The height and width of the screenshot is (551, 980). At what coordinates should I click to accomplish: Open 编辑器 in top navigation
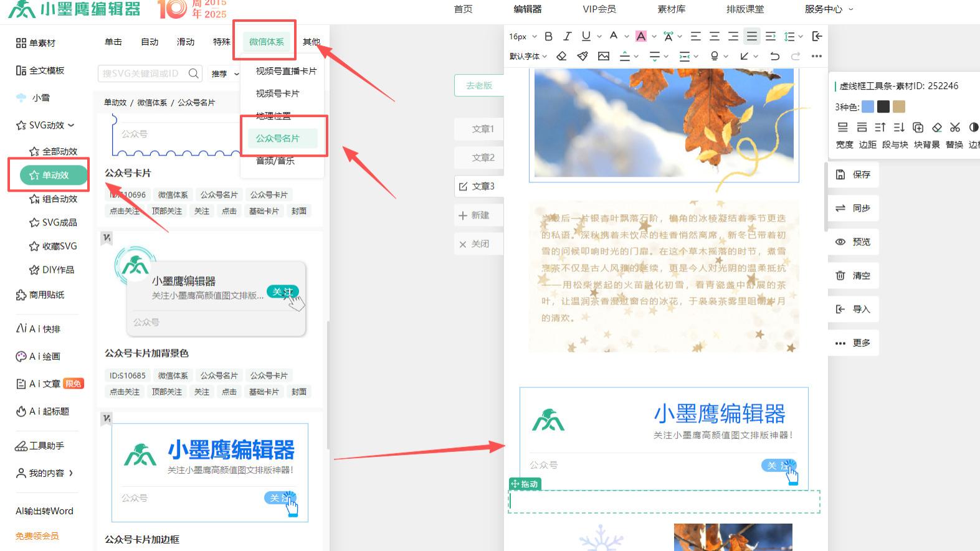[528, 9]
